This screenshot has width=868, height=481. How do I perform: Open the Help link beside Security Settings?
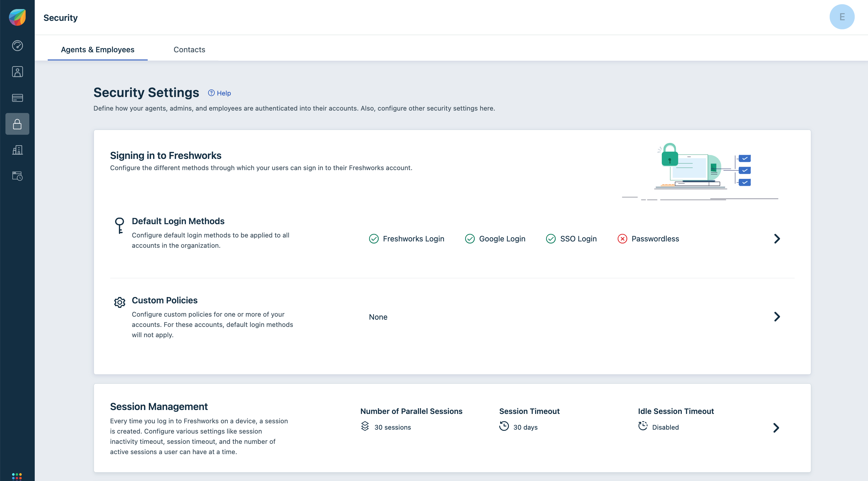(x=219, y=93)
